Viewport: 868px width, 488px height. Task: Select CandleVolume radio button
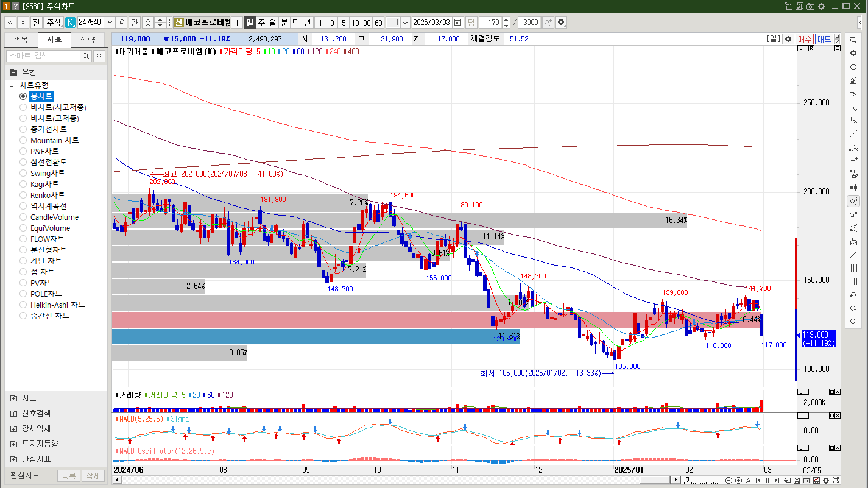point(23,217)
